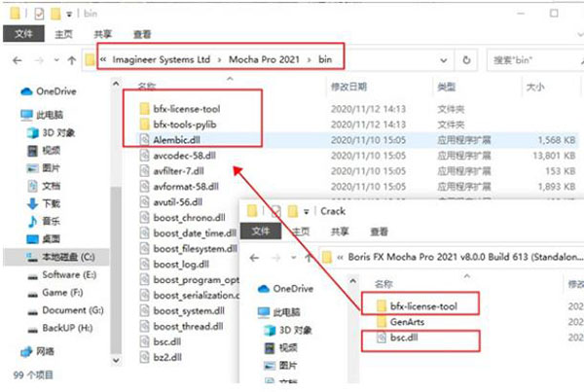Switch to 查看 tab in Crack window
The image size is (584, 392).
tap(379, 232)
